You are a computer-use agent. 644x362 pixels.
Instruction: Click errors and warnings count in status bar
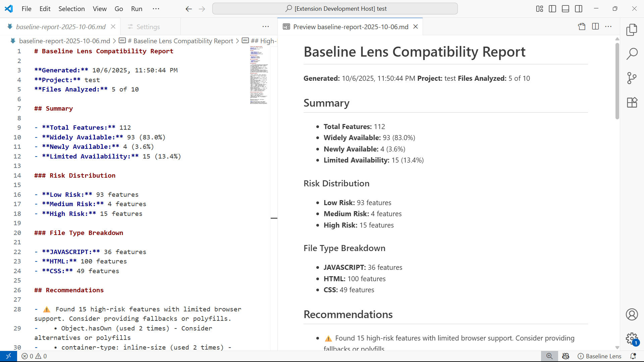click(34, 356)
